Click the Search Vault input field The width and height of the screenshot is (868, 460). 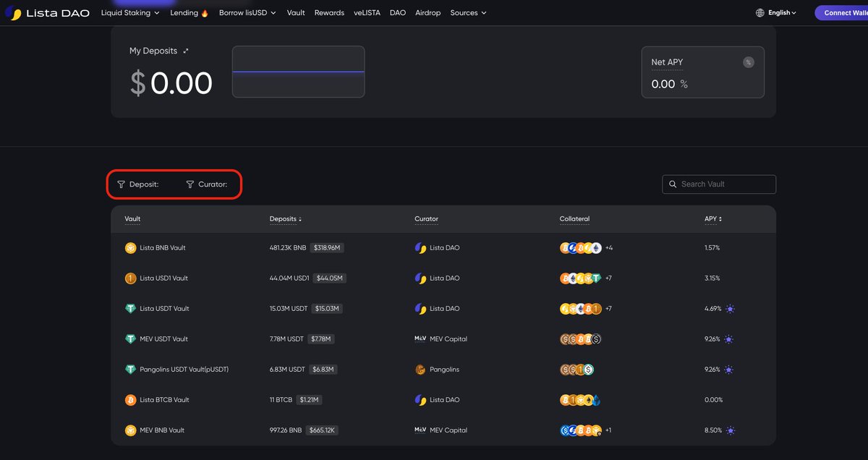click(719, 184)
